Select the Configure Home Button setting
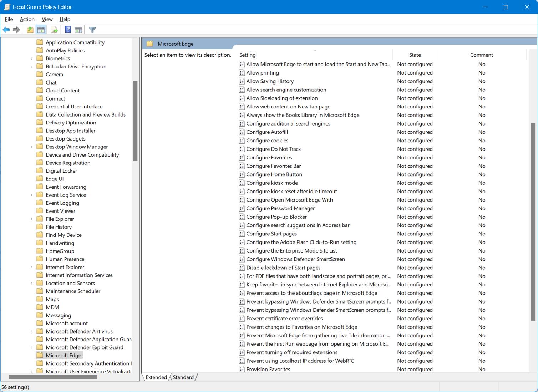 [274, 174]
